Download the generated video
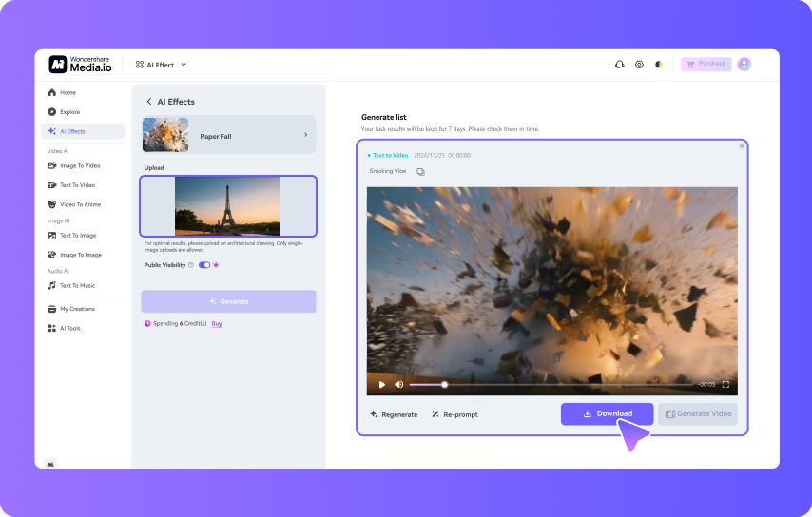812x517 pixels. [607, 414]
